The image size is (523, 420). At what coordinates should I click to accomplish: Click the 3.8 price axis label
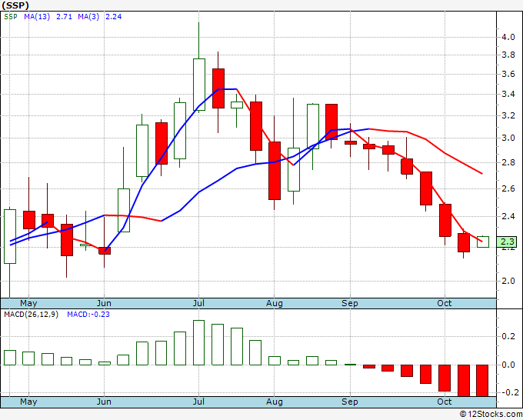click(508, 55)
